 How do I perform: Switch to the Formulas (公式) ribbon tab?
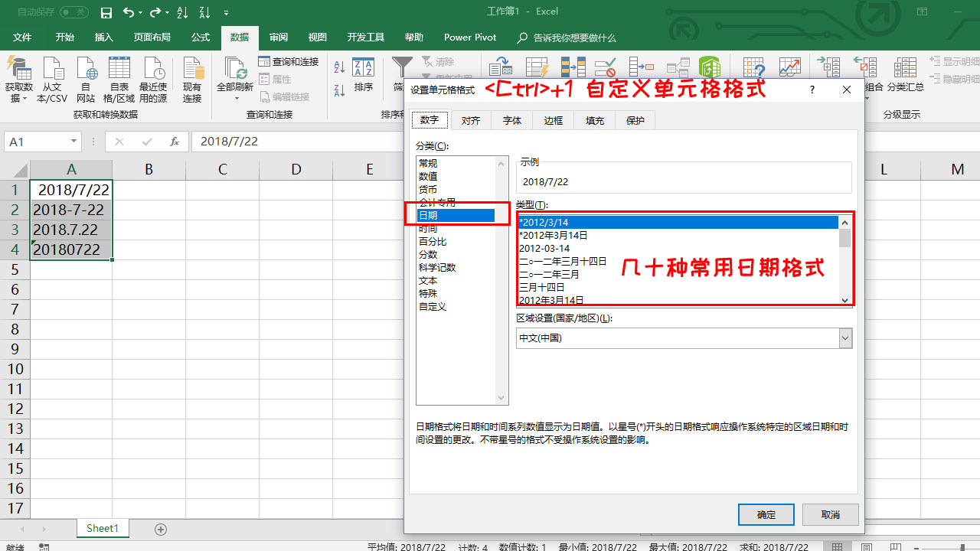pos(201,37)
